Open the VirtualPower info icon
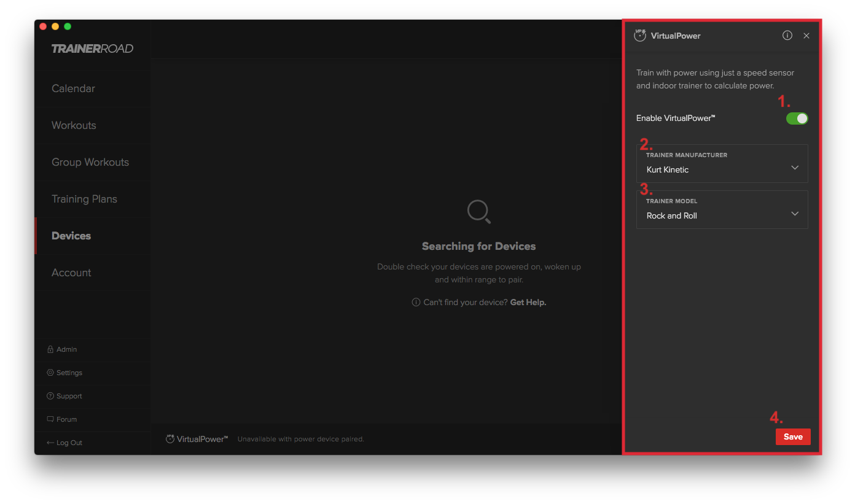Image resolution: width=855 pixels, height=504 pixels. pos(787,36)
